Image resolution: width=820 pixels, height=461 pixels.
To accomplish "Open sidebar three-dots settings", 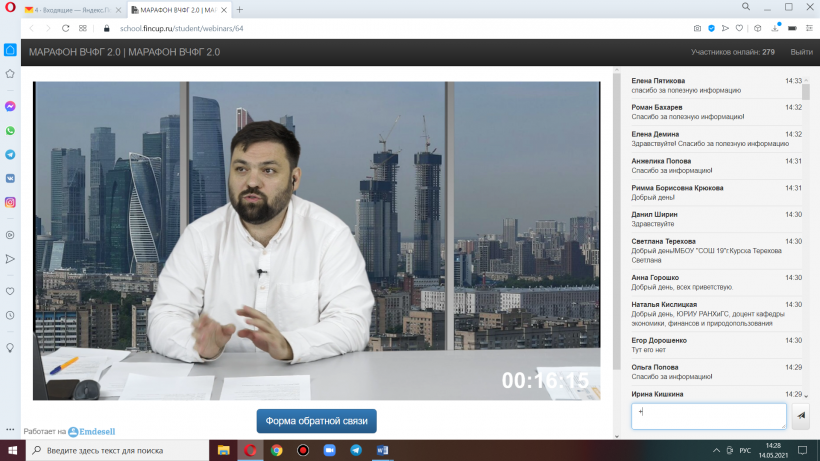I will [10, 429].
